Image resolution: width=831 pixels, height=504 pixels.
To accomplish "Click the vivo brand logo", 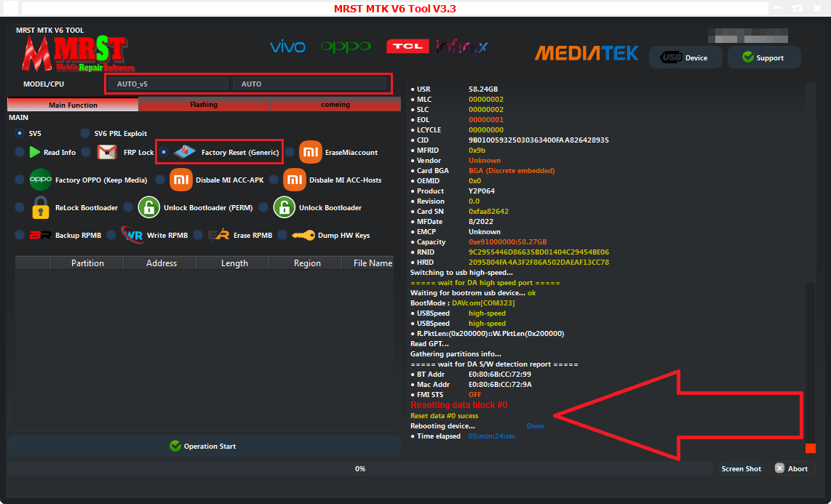I will pos(287,47).
